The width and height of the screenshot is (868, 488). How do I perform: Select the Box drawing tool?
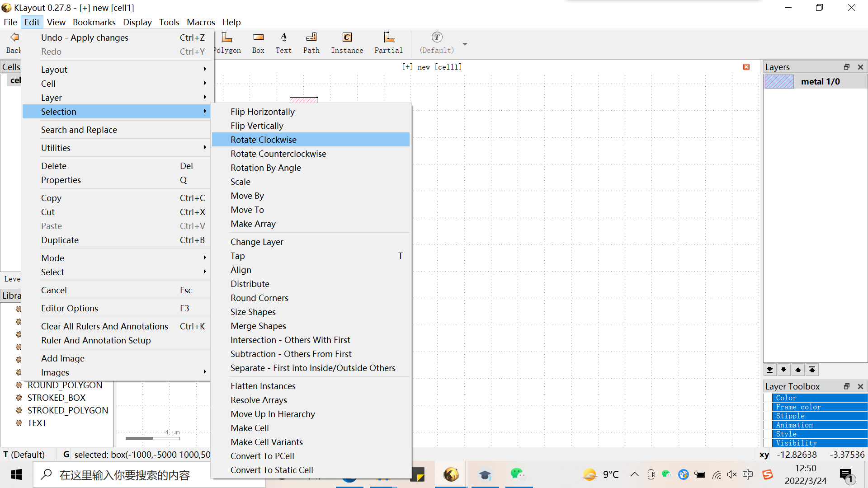[258, 43]
